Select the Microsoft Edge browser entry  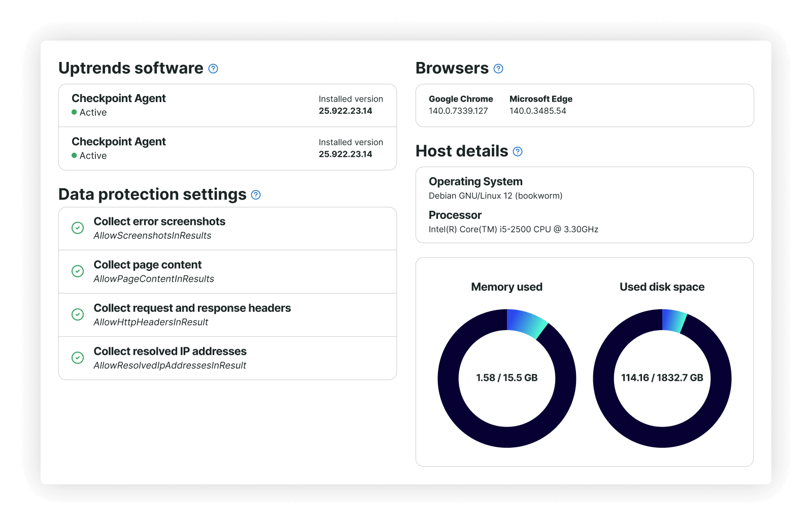(540, 105)
